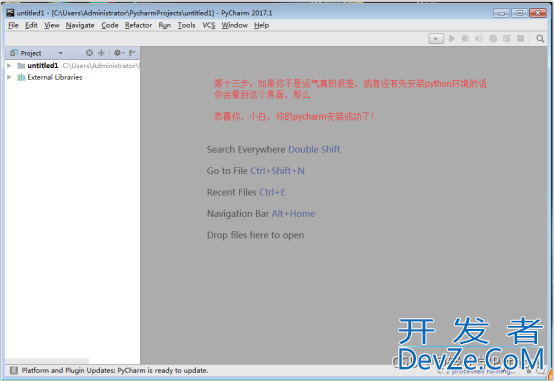
Task: Click the Debug bug icon
Action: click(465, 39)
